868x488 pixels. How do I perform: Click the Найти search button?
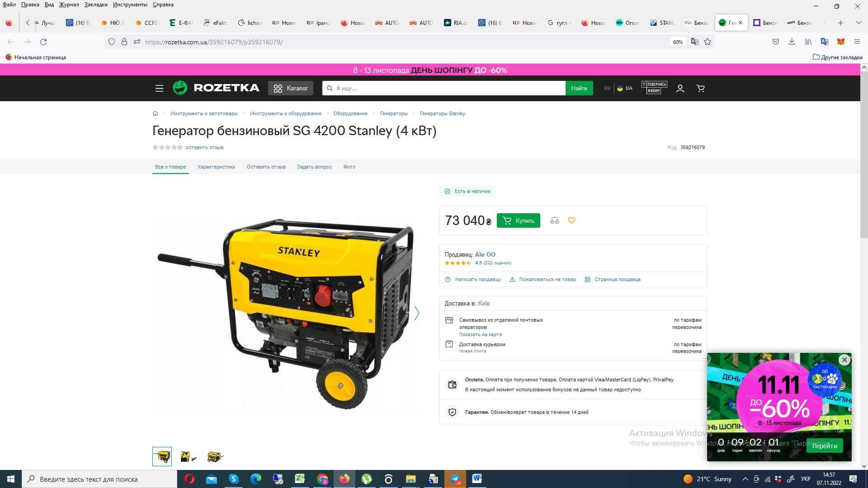tap(579, 88)
